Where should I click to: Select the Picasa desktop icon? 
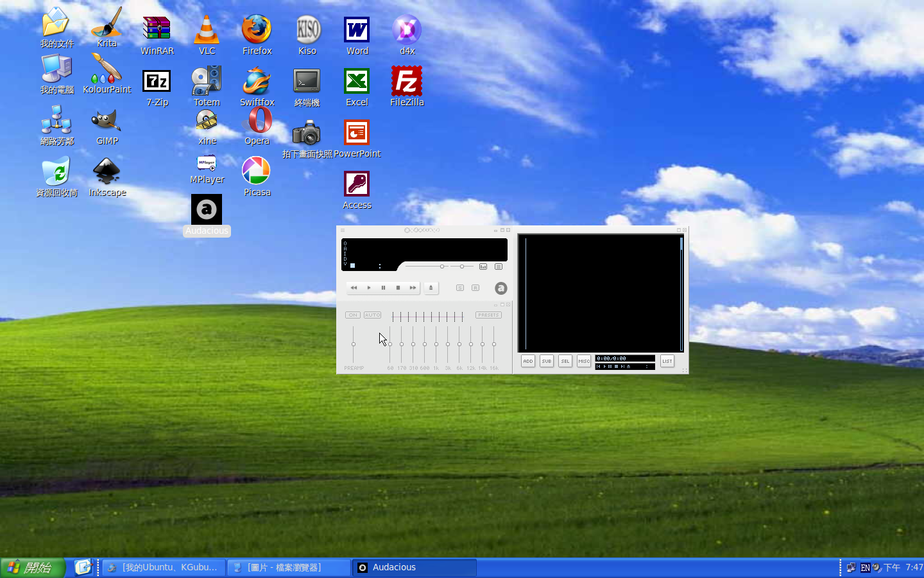click(256, 177)
